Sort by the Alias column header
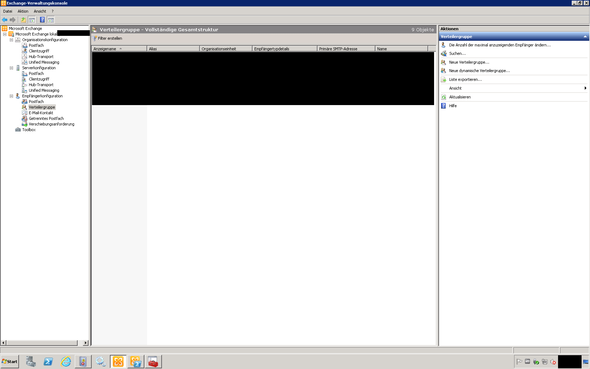The height and width of the screenshot is (369, 590). (173, 49)
